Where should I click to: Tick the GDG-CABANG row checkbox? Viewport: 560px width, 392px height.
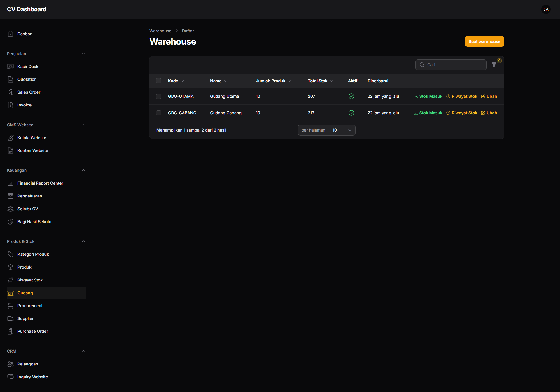159,113
